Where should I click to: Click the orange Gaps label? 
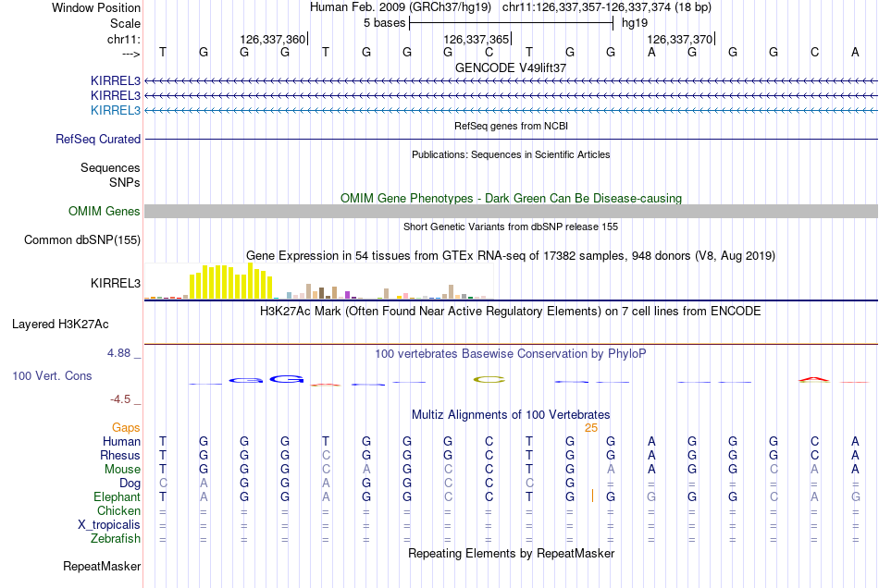(126, 428)
